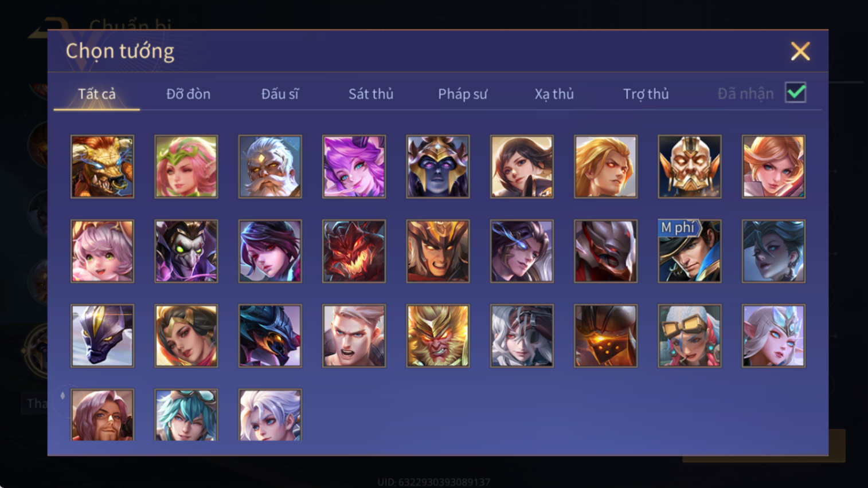Select the golden masked robot hero
Screen dimensions: 868x488
click(x=690, y=167)
